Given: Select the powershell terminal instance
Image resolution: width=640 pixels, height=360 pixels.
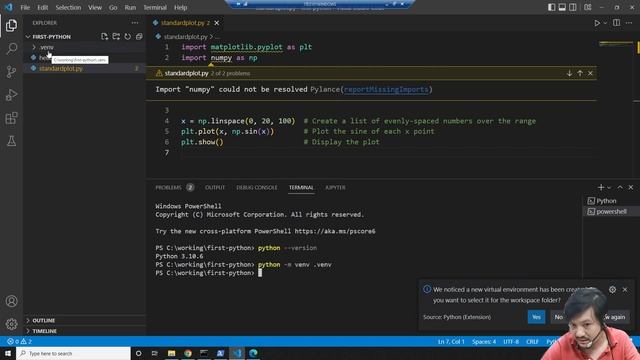Looking at the screenshot, I should pyautogui.click(x=611, y=211).
